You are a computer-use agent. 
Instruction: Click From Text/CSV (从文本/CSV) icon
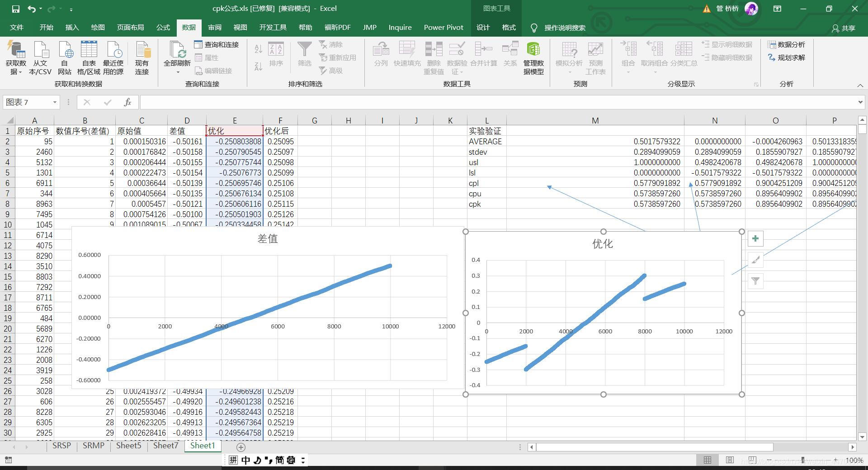point(40,58)
